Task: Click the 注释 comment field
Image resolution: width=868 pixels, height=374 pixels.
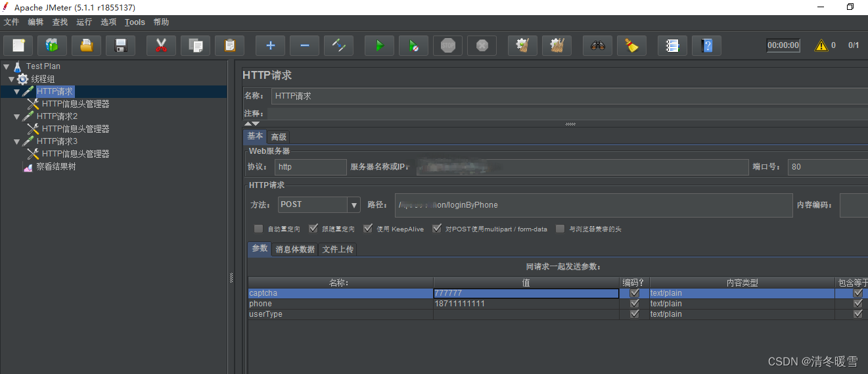Action: point(568,114)
